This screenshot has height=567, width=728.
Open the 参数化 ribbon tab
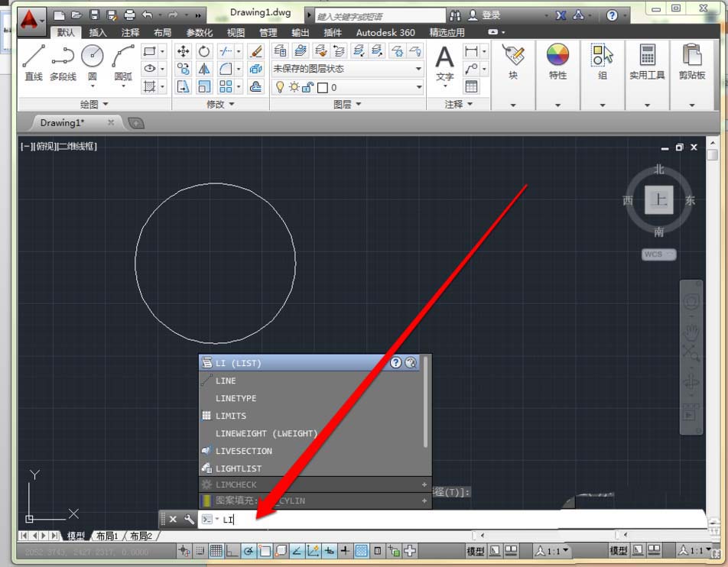[x=199, y=33]
